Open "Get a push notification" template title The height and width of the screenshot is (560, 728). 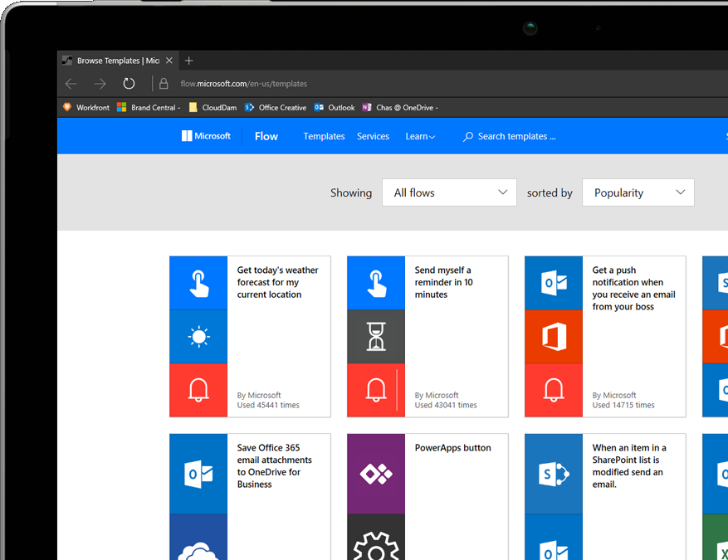(x=633, y=288)
